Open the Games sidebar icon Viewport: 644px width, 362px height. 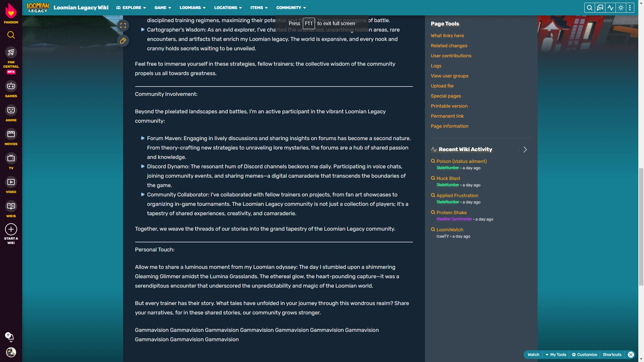coord(11,86)
